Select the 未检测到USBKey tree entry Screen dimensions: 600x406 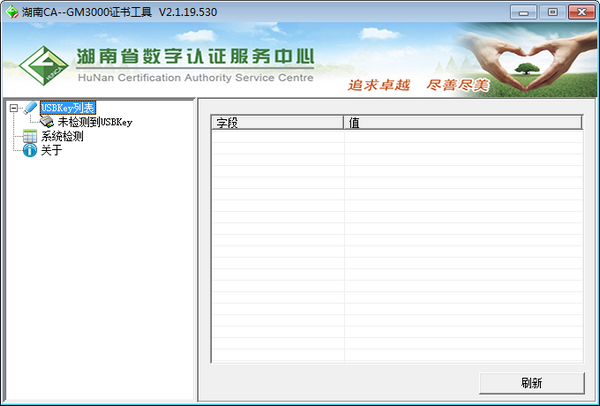(x=94, y=122)
